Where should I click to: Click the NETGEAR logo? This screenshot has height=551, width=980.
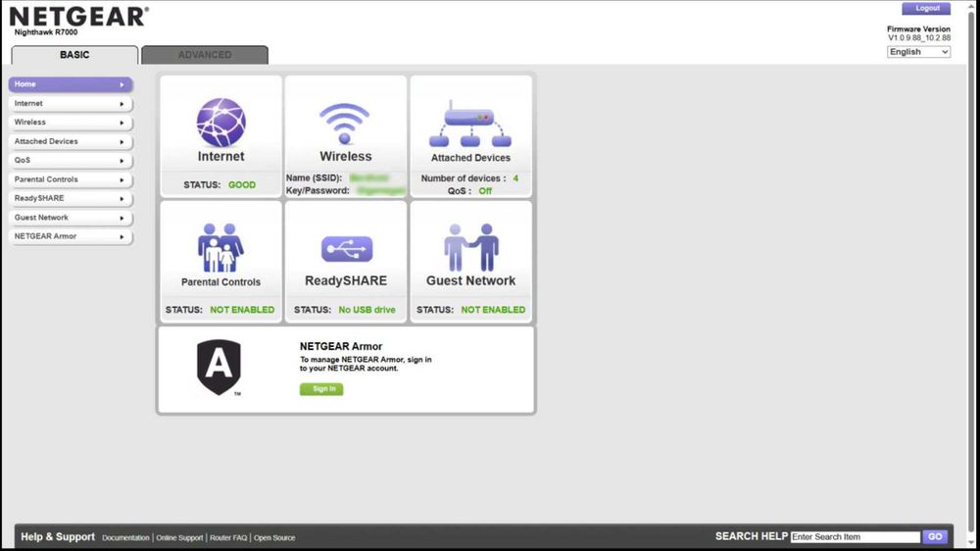point(78,17)
